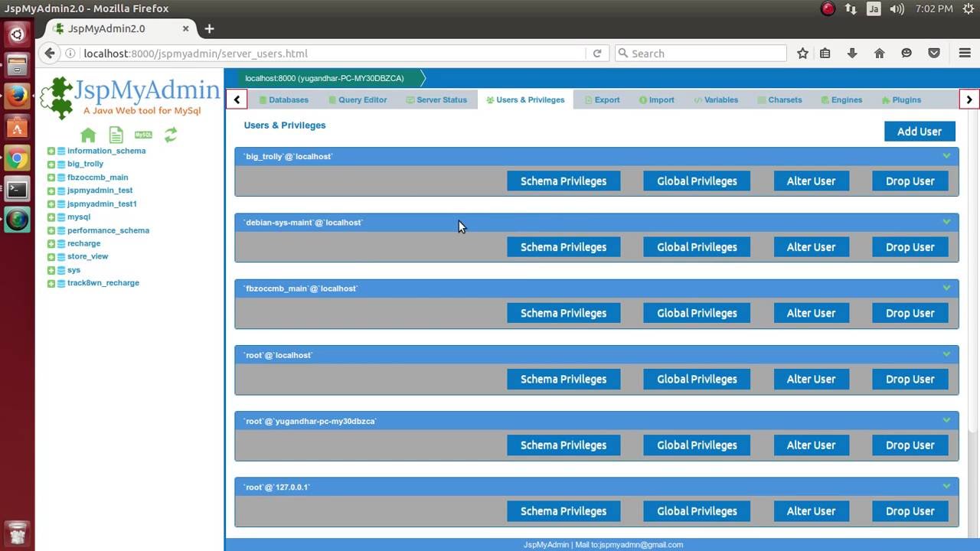Screen dimensions: 980x551
Task: Switch to the Databases tab
Action: click(283, 99)
